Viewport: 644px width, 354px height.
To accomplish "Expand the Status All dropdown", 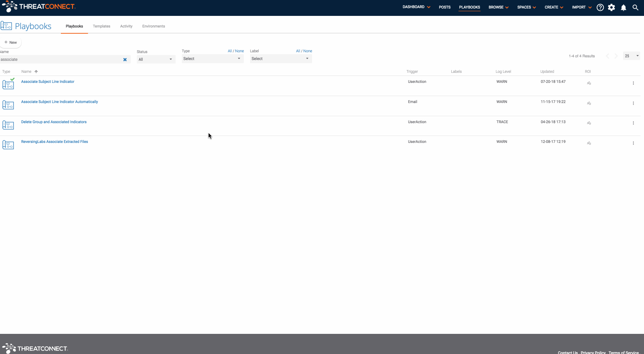I will tap(156, 59).
